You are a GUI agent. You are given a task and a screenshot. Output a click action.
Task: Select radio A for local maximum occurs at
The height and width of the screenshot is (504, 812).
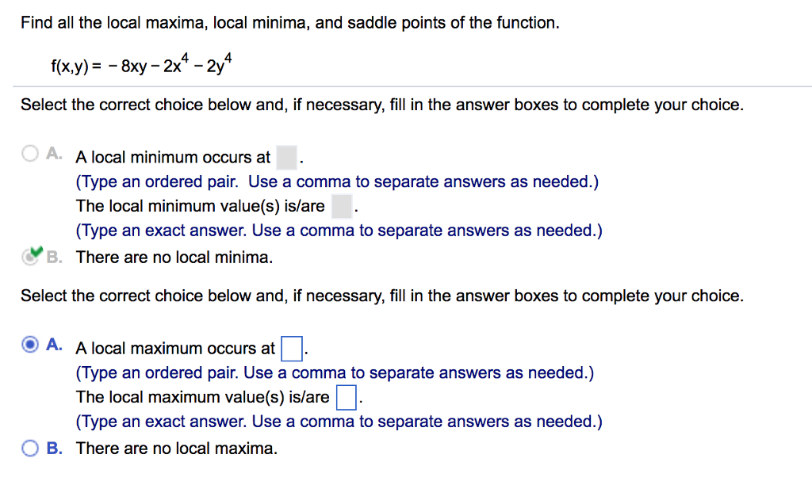(30, 345)
